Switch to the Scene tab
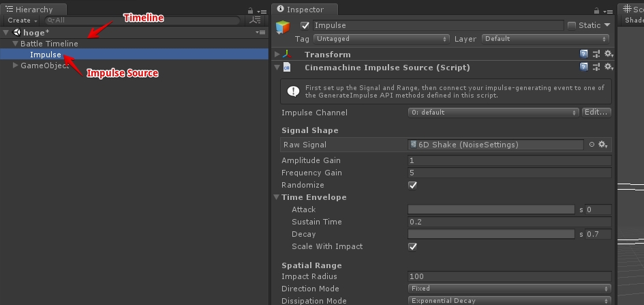 [x=632, y=10]
